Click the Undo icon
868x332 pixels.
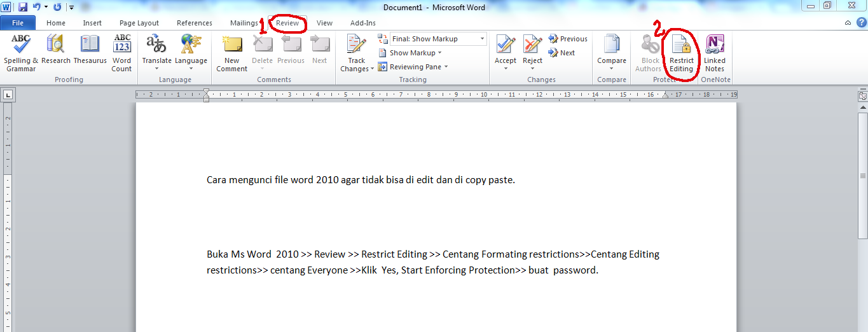tap(36, 7)
